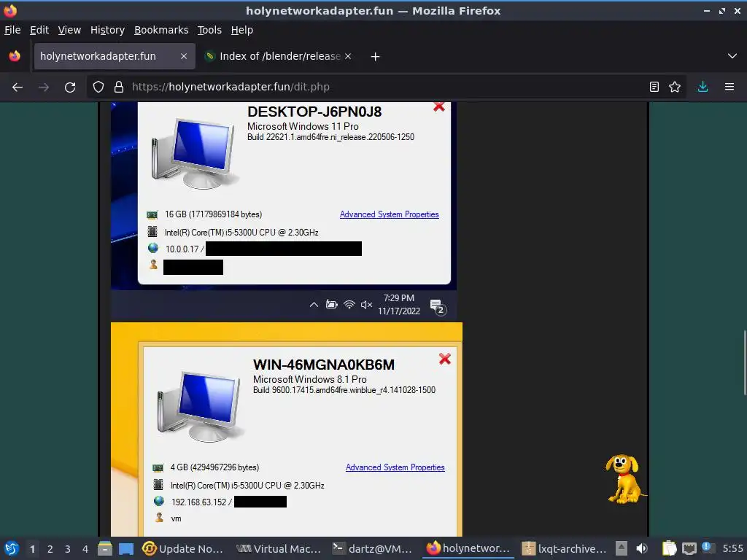747x560 pixels.
Task: Click the Wi-Fi icon in Windows 11 tray
Action: [349, 304]
